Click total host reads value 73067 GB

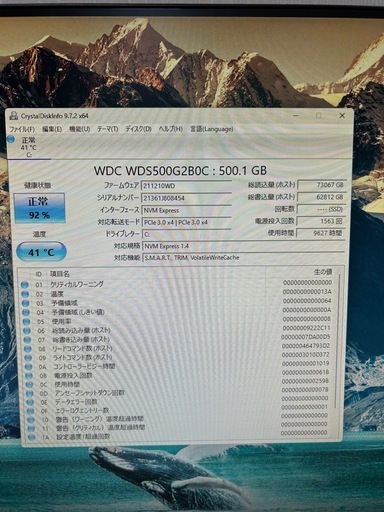321,185
